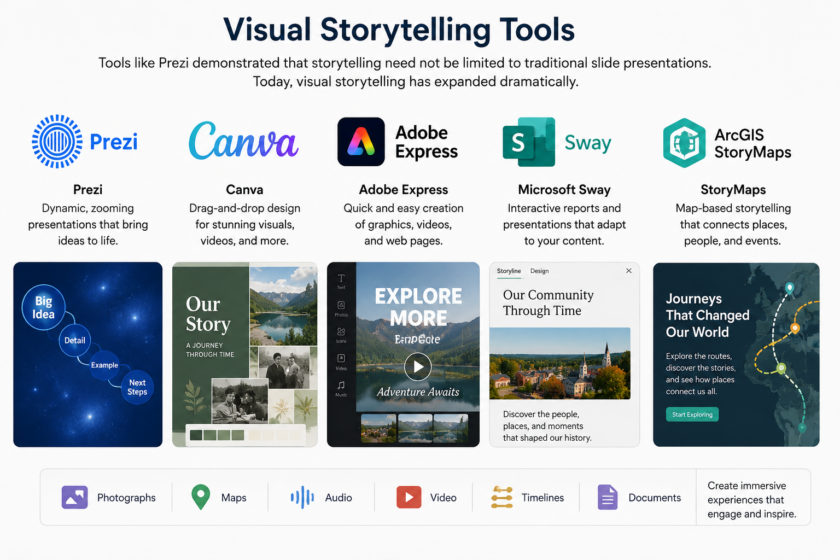Select the Icons tool in Adobe Express sidebar
The height and width of the screenshot is (560, 840).
tap(341, 335)
